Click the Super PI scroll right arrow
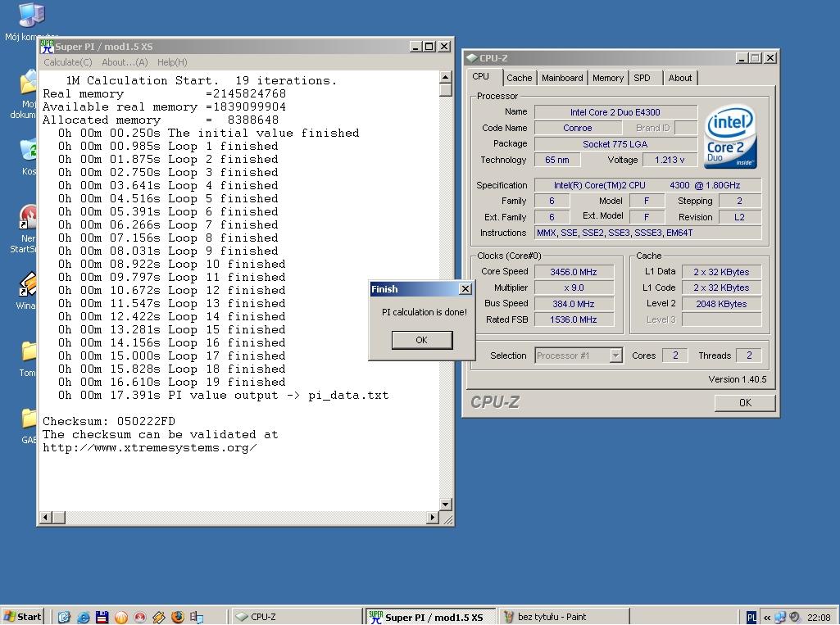 433,517
